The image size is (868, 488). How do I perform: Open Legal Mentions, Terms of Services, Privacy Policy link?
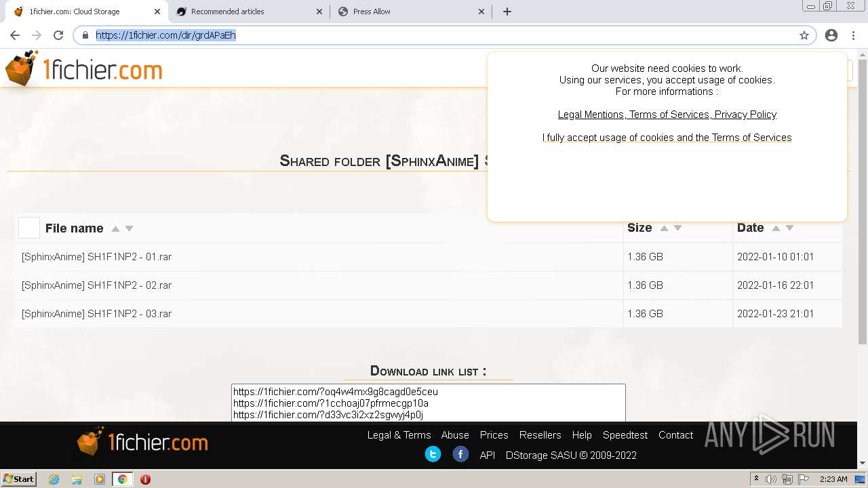coord(667,115)
